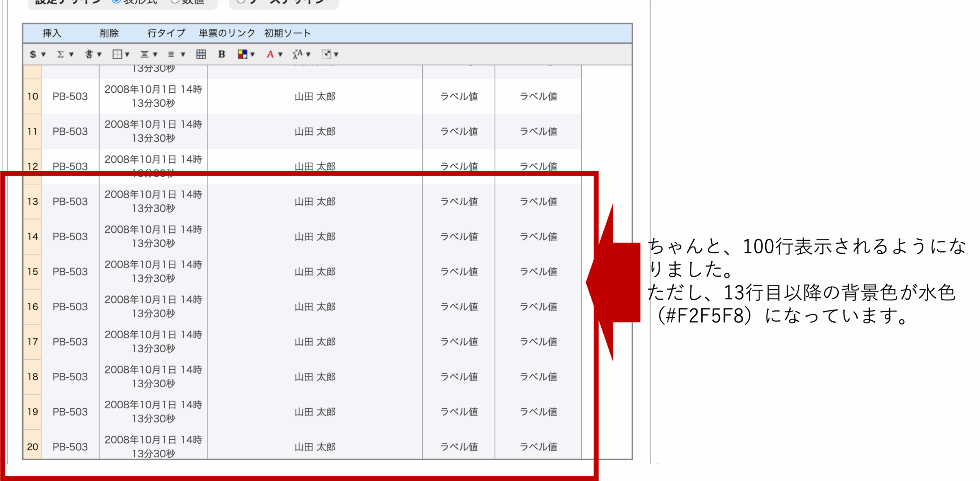Select row header number 16

[x=33, y=307]
